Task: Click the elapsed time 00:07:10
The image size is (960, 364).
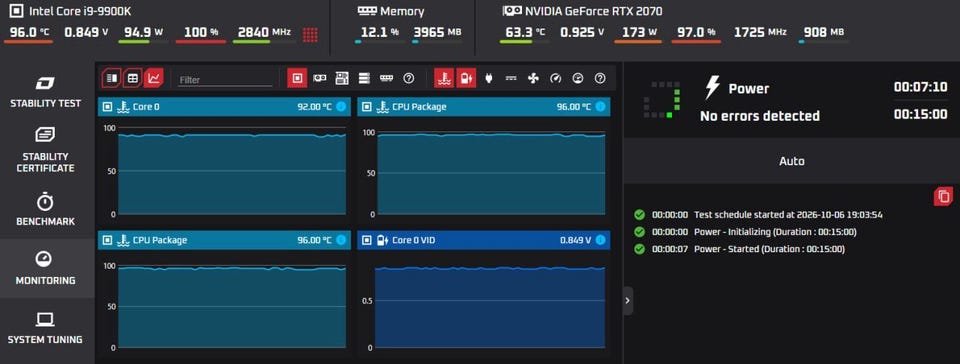Action: pos(920,87)
